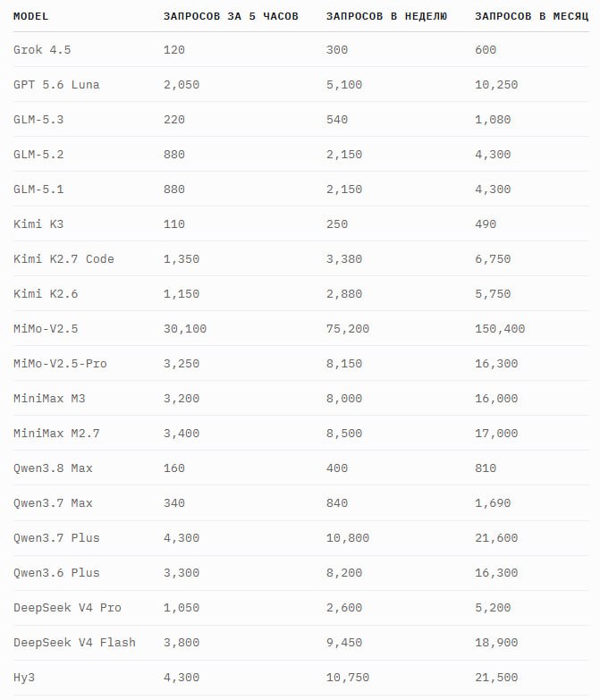Select the GPT 5.6 Luna row label
This screenshot has height=700, width=600.
point(56,84)
